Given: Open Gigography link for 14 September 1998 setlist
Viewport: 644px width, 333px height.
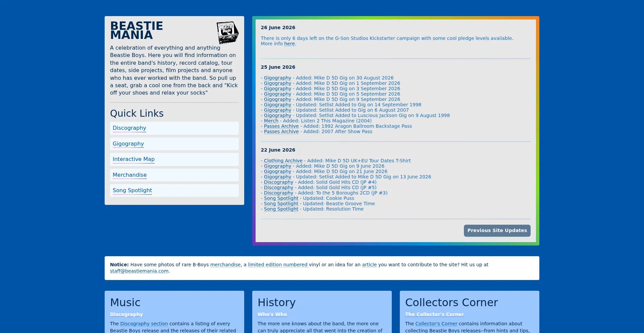Looking at the screenshot, I should coord(277,105).
